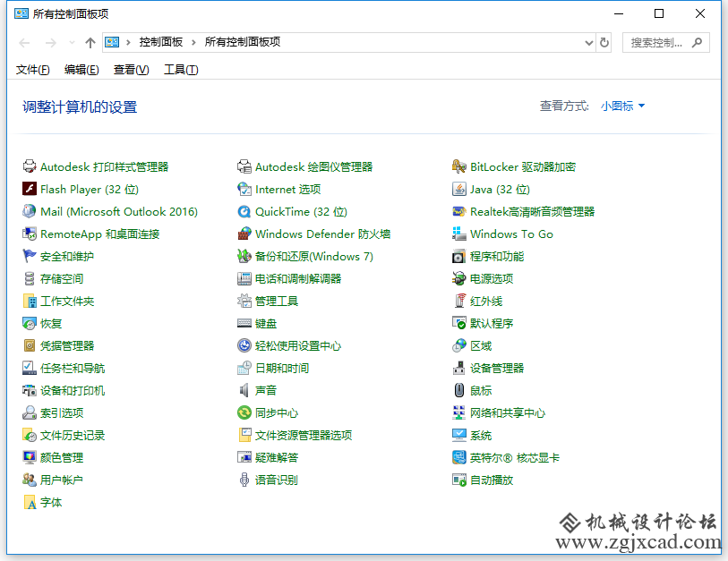This screenshot has width=728, height=561.
Task: Go up one level with up arrow
Action: pyautogui.click(x=90, y=43)
